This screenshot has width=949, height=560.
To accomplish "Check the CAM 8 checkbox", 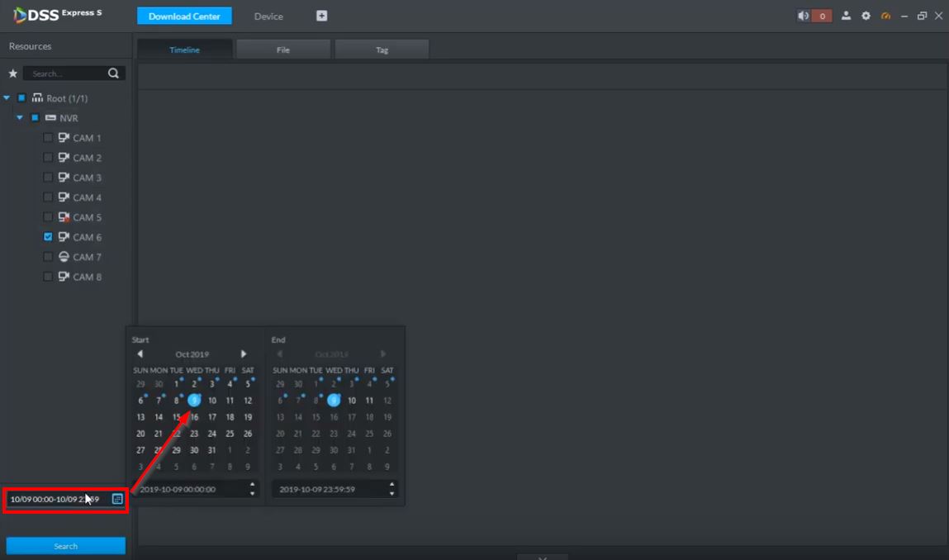I will click(x=48, y=277).
